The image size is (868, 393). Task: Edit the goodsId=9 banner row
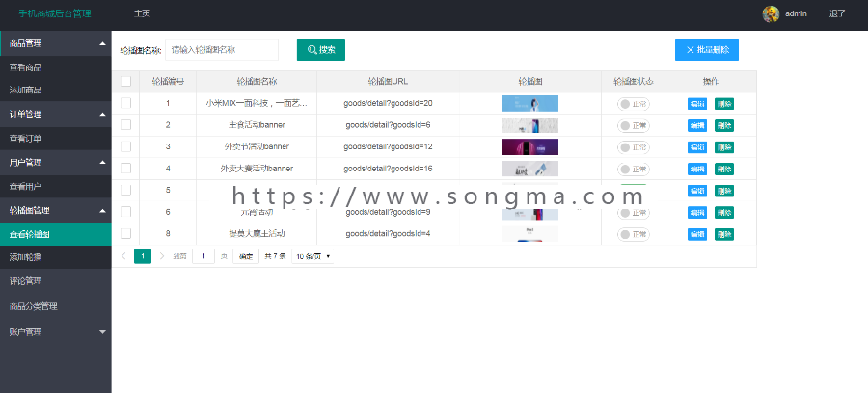[x=697, y=212]
